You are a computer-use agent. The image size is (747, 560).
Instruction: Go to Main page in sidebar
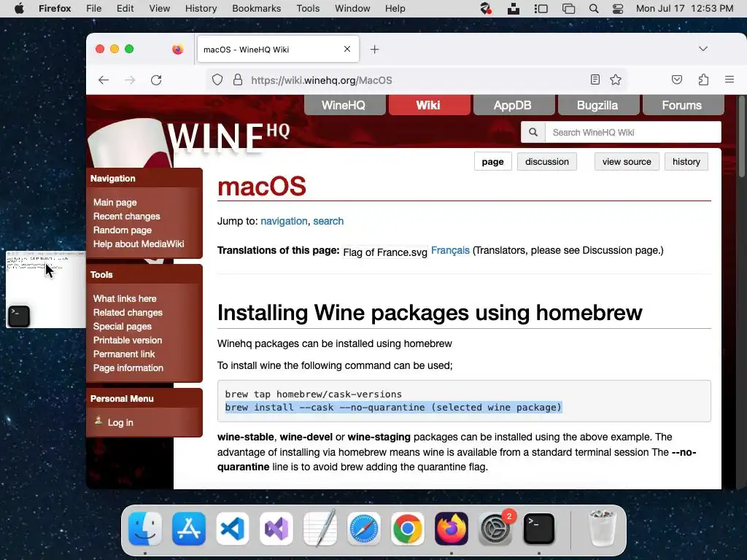coord(115,203)
